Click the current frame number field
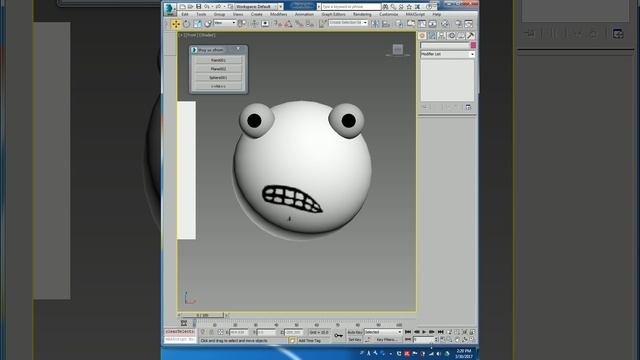Image resolution: width=640 pixels, height=360 pixels. point(423,340)
